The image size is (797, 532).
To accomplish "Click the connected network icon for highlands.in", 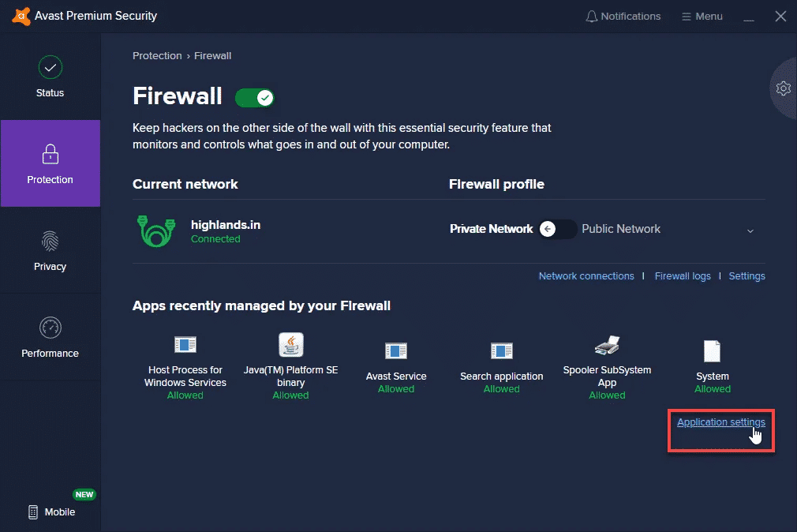I will click(x=155, y=231).
